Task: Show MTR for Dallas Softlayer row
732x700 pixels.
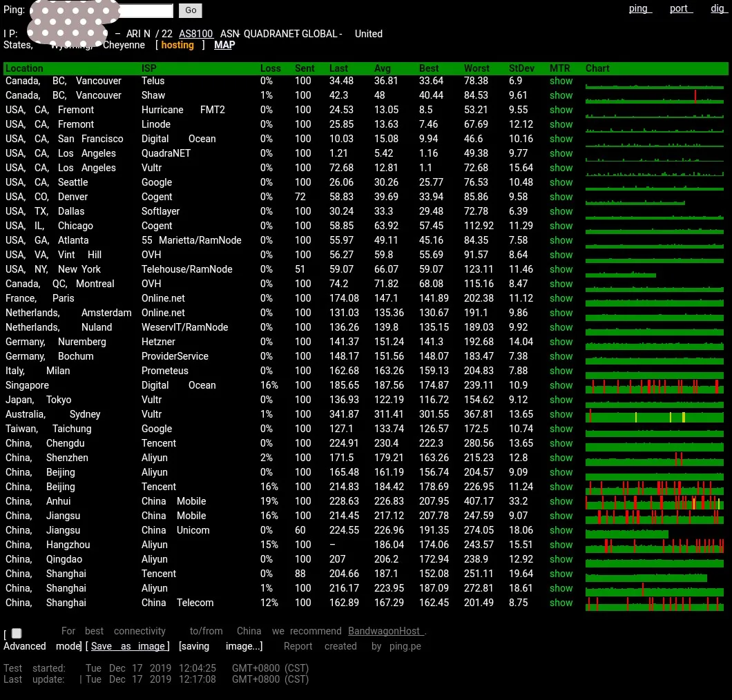Action: pos(561,211)
